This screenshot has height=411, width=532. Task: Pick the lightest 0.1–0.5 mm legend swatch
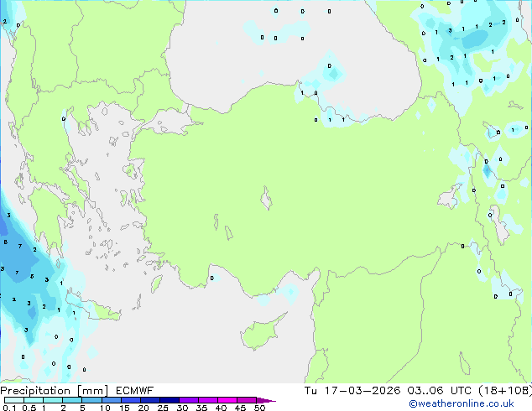tap(14, 400)
